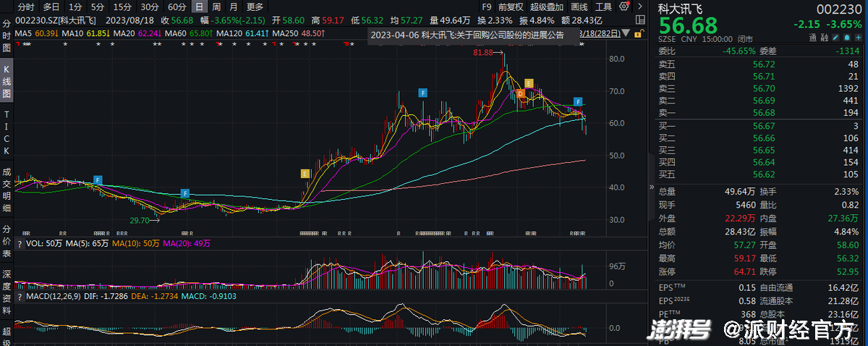
Task: Switch to weekly (周) period
Action: pyautogui.click(x=216, y=7)
